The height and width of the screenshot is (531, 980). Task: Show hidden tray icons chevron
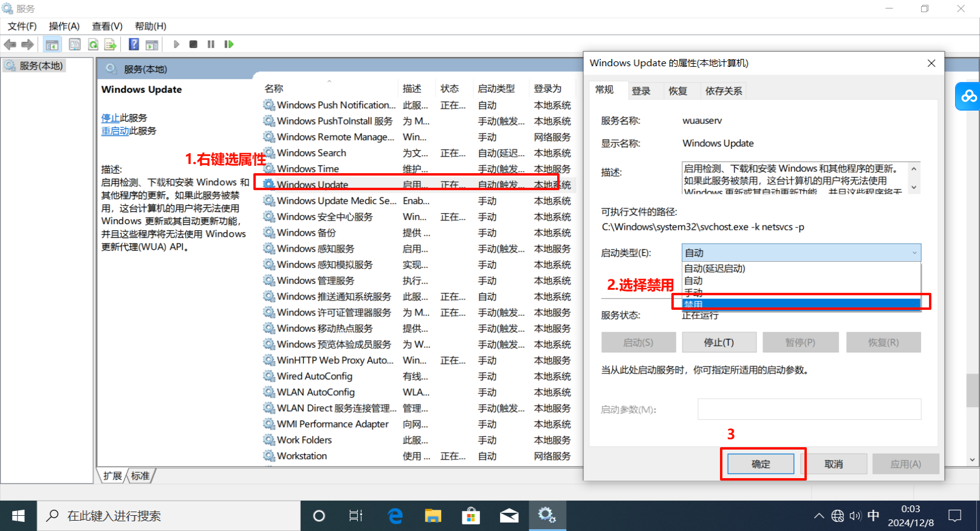(819, 516)
